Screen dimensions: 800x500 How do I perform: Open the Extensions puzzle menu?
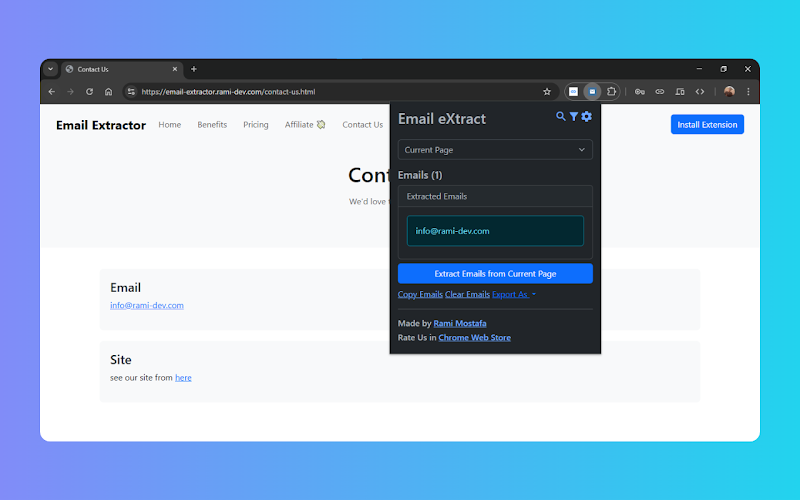611,92
